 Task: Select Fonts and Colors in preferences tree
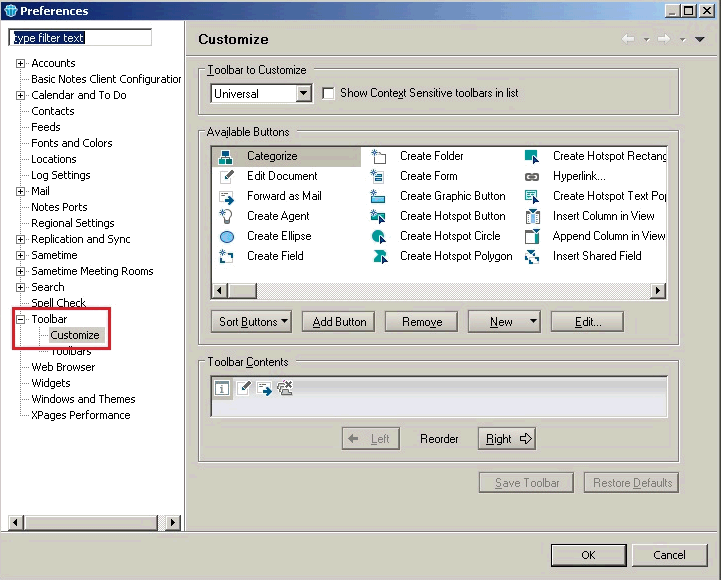(x=71, y=143)
